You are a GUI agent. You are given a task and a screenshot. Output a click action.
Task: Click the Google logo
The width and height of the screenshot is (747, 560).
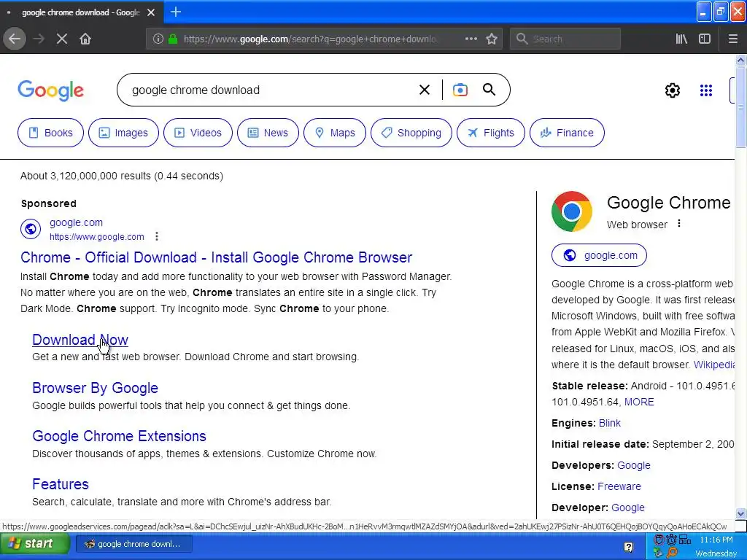[x=50, y=90]
